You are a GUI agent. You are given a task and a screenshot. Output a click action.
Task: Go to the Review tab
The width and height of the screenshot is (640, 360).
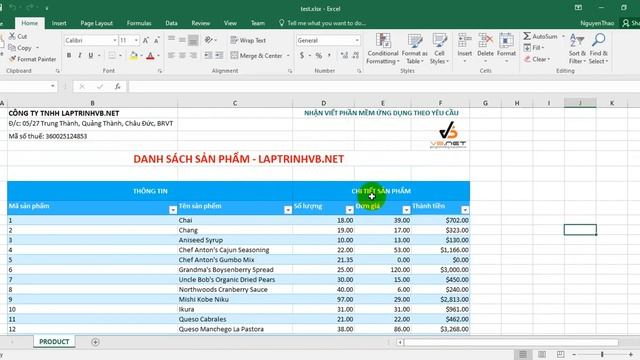[200, 23]
